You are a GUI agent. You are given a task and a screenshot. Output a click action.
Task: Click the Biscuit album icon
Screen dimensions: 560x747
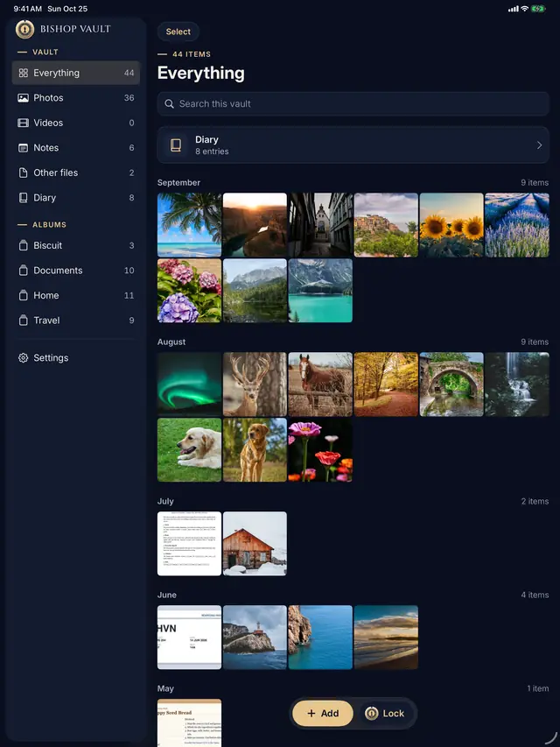click(23, 245)
